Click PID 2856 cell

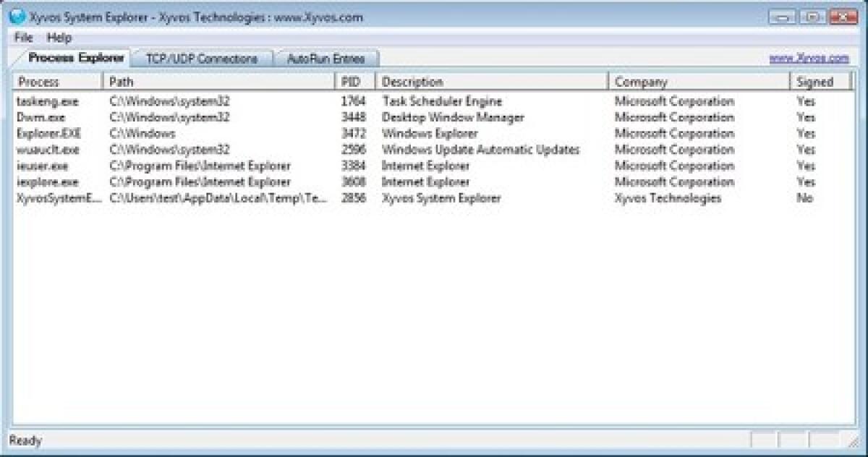(353, 198)
